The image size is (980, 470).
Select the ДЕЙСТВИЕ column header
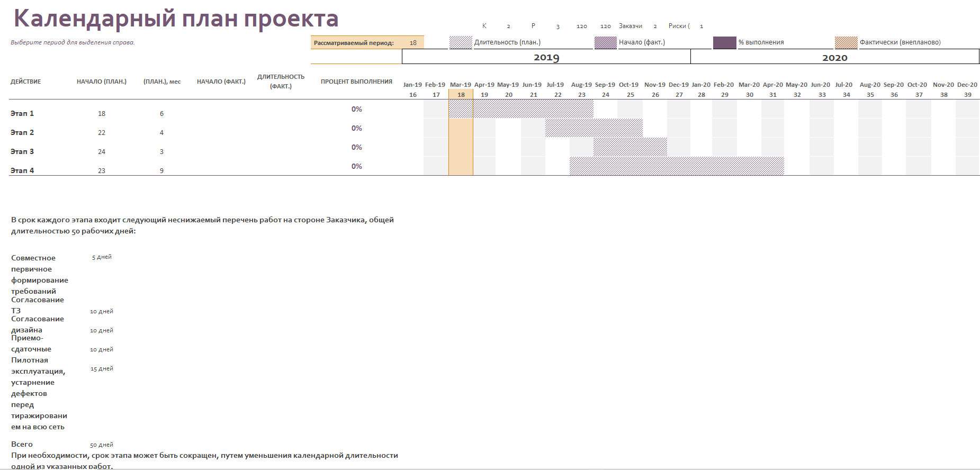pos(25,82)
